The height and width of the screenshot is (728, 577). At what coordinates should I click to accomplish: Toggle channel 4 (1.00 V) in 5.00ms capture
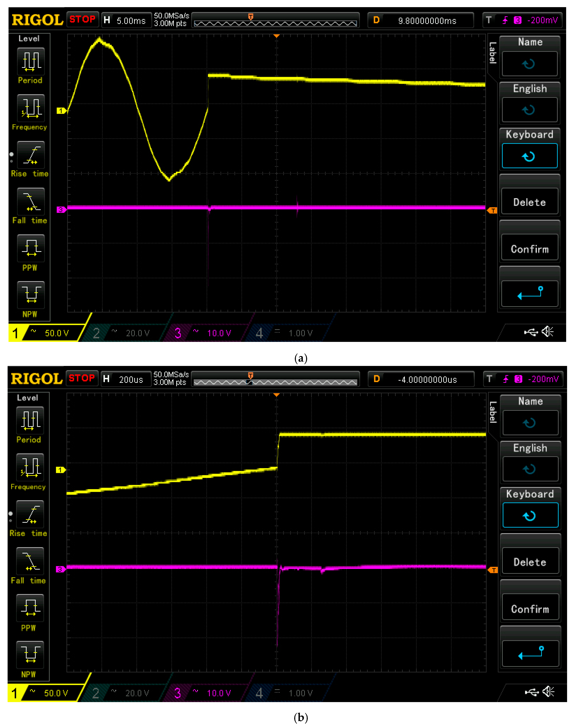tap(287, 333)
